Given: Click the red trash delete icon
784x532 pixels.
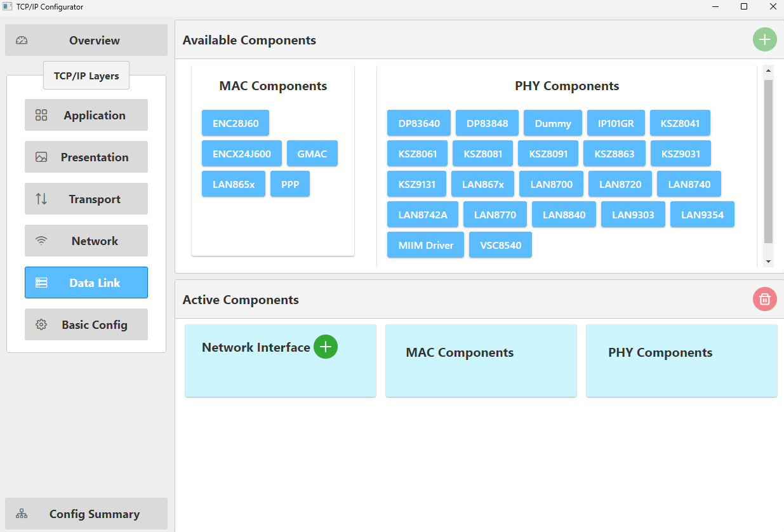Looking at the screenshot, I should (x=764, y=299).
